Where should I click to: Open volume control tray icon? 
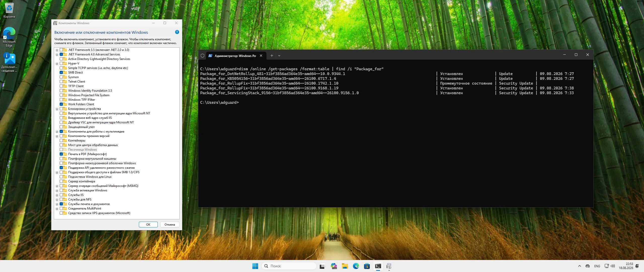pos(613,266)
